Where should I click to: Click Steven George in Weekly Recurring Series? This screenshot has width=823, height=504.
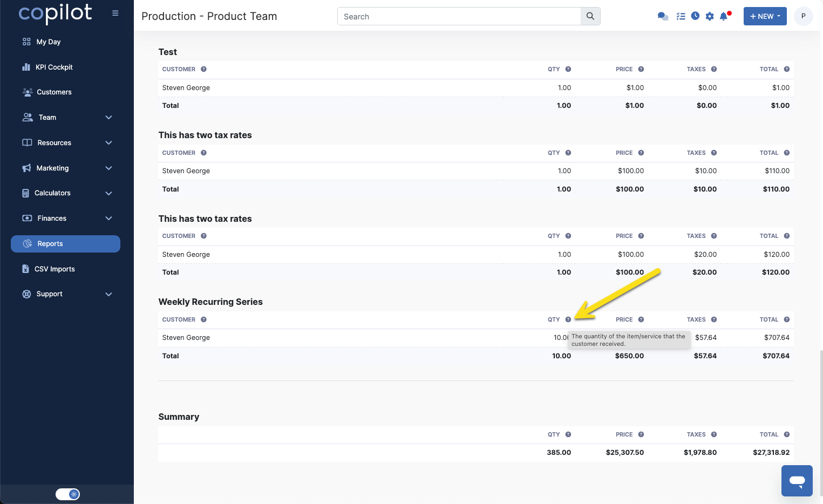186,337
